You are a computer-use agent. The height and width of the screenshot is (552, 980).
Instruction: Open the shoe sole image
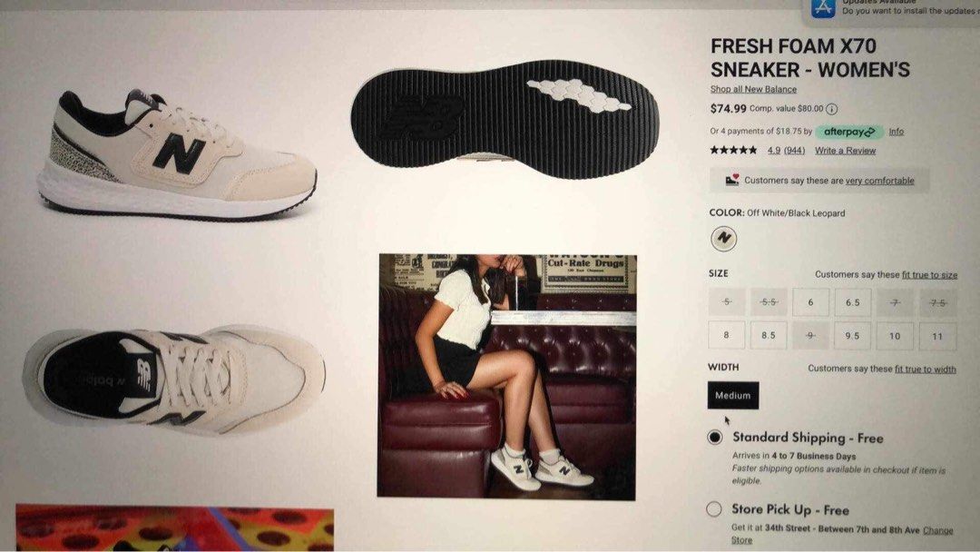(x=505, y=119)
